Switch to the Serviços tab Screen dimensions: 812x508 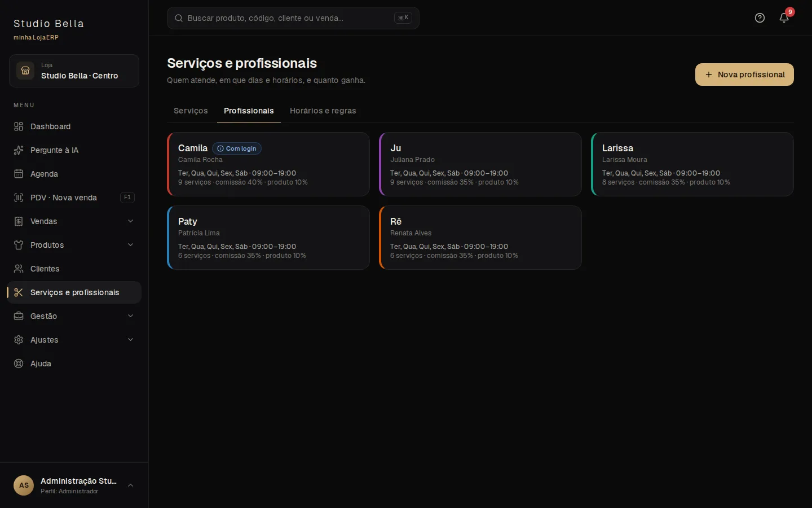(x=191, y=111)
